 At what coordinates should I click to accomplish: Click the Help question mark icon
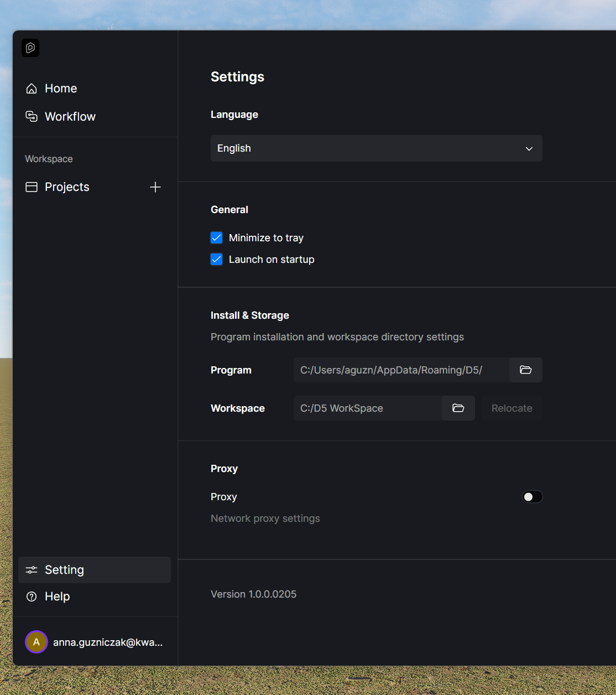pos(32,597)
